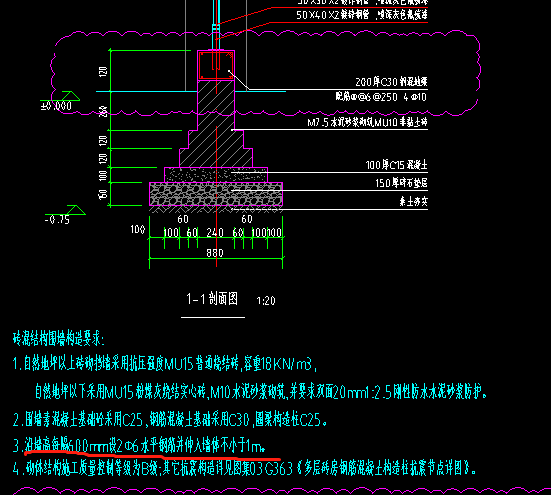Click the '100厚C15 混凝土' layer label
The image size is (551, 495).
point(396,165)
